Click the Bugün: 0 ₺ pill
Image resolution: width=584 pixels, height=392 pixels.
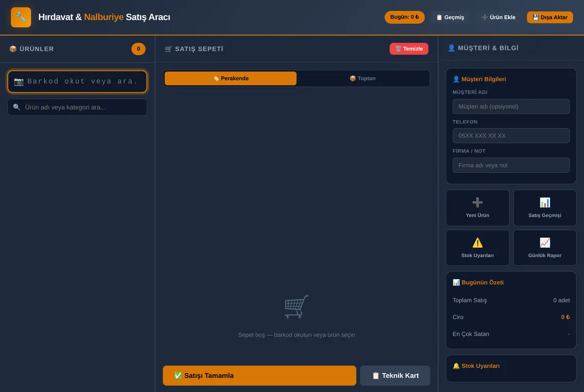404,17
